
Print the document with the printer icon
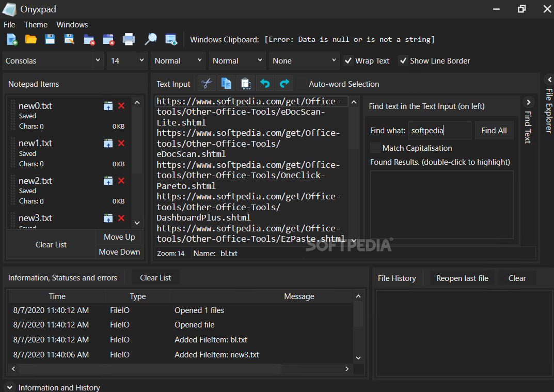coord(129,39)
